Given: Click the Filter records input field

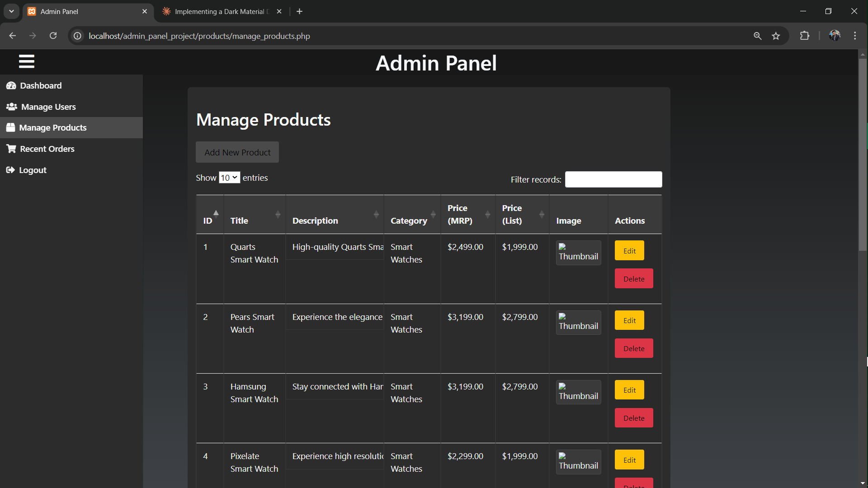Looking at the screenshot, I should coord(613,179).
